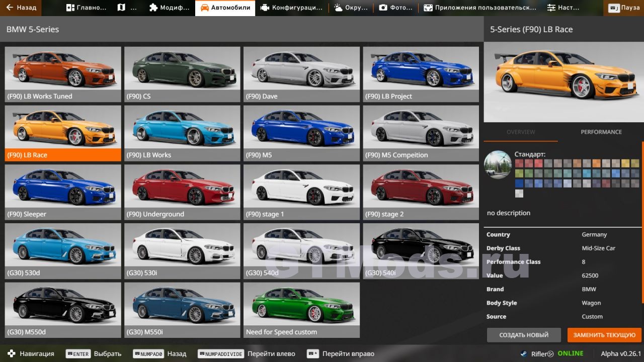Click the Wagon body style value
644x362 pixels.
click(x=592, y=303)
